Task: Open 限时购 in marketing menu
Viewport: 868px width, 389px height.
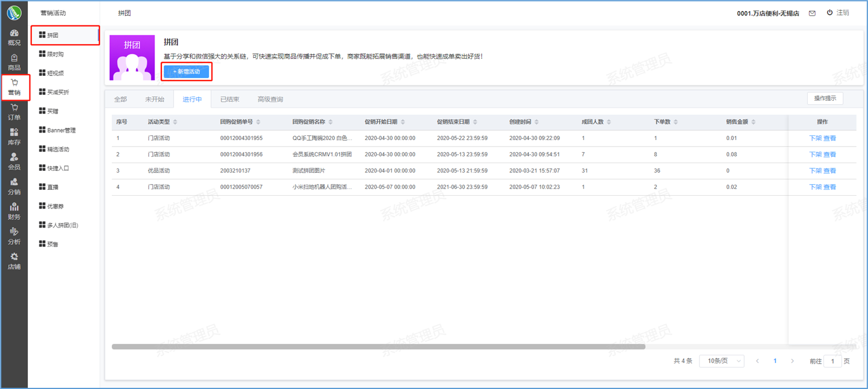Action: click(56, 54)
